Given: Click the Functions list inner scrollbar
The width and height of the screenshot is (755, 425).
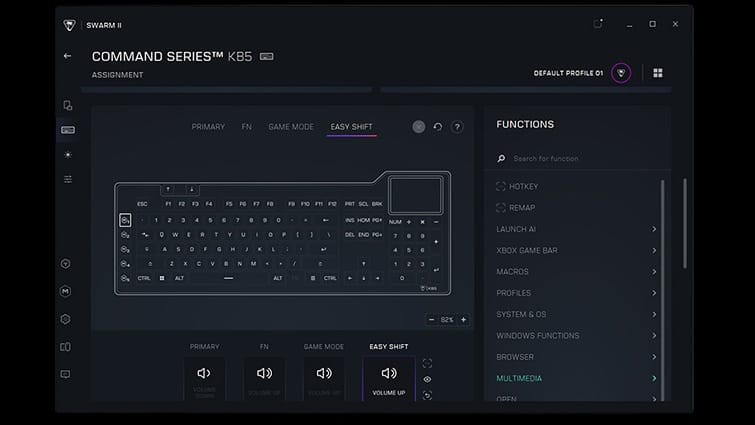Looking at the screenshot, I should click(x=663, y=289).
